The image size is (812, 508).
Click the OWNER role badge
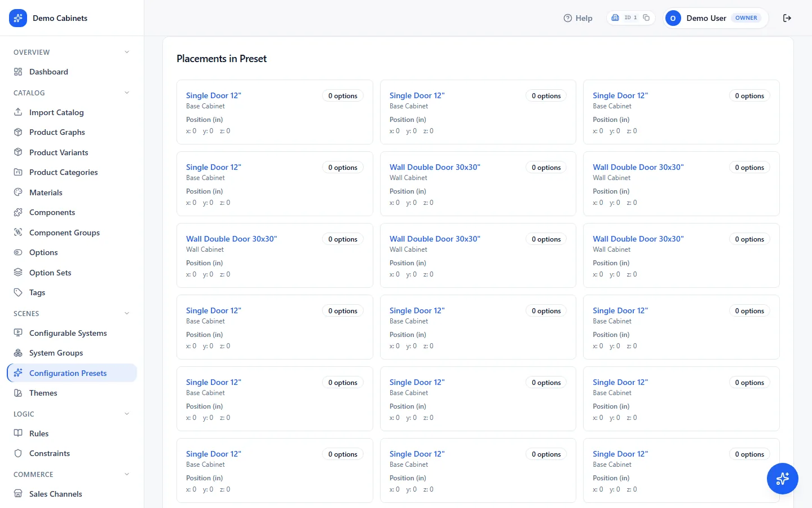coord(746,18)
